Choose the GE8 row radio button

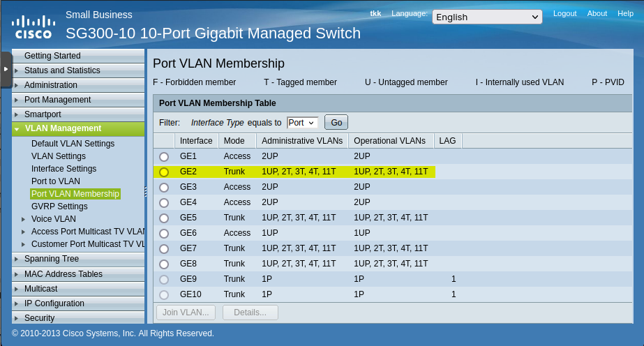[164, 264]
